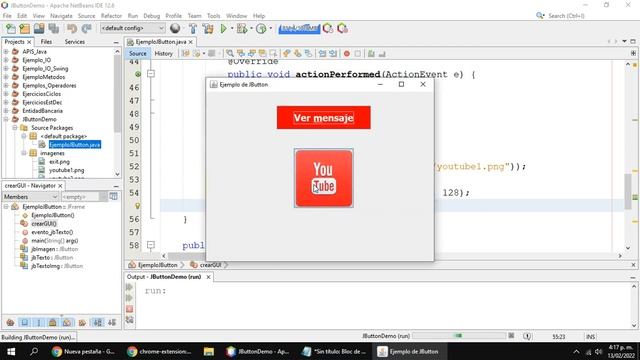This screenshot has width=640, height=360.
Task: Expand the APIS_Java project node
Action: click(6, 51)
